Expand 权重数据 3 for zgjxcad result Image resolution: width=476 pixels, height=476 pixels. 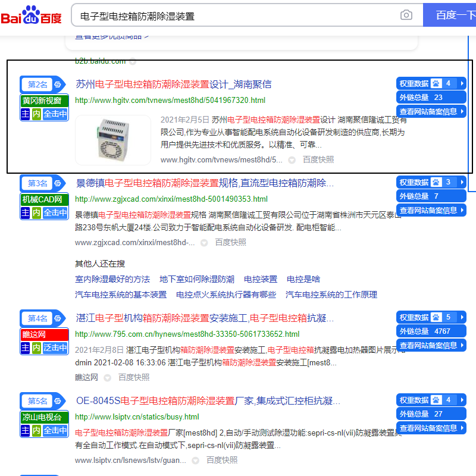pos(431,182)
